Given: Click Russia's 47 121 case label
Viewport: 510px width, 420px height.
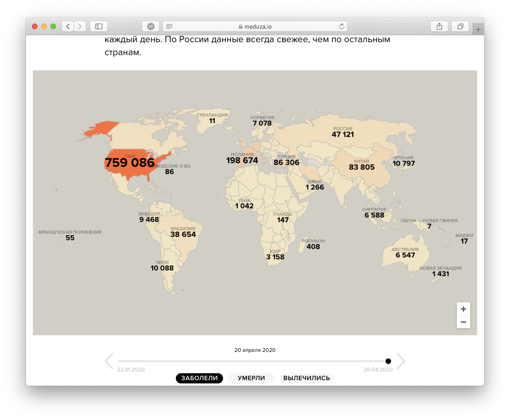Looking at the screenshot, I should pos(342,134).
